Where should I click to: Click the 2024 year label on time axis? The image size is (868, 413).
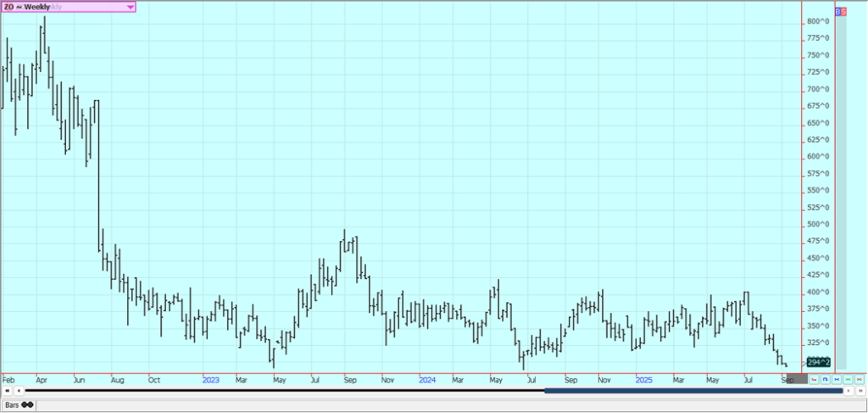tap(427, 381)
